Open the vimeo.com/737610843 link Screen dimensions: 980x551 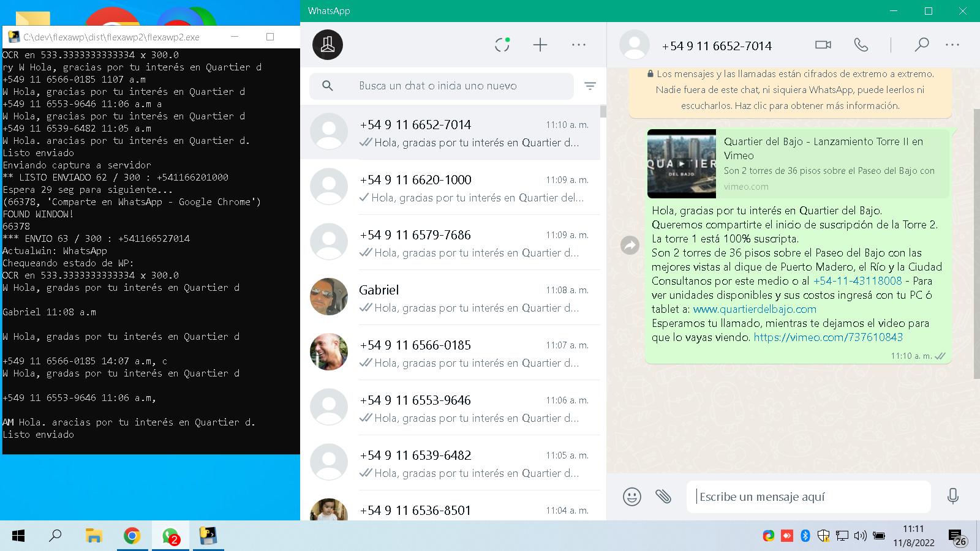(x=828, y=337)
